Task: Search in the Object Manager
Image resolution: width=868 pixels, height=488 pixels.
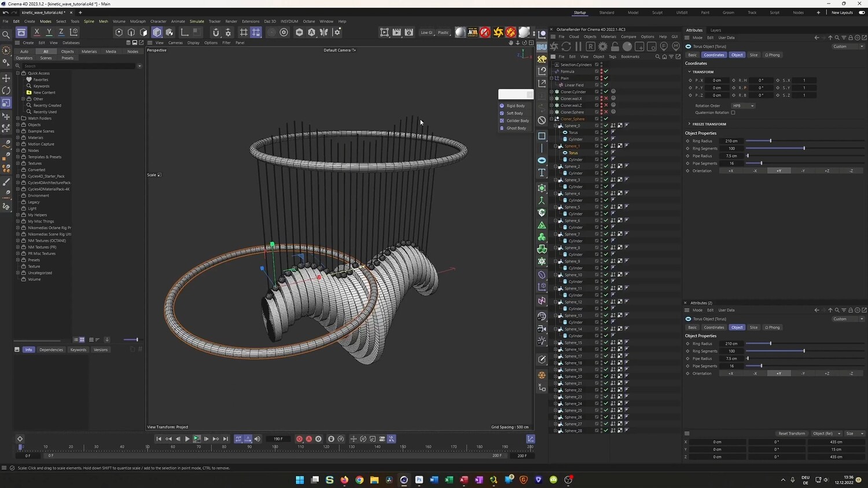Action: click(x=657, y=57)
